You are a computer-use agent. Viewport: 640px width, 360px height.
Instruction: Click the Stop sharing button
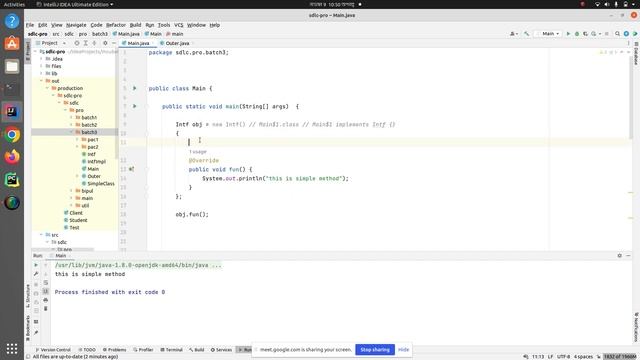pos(375,349)
